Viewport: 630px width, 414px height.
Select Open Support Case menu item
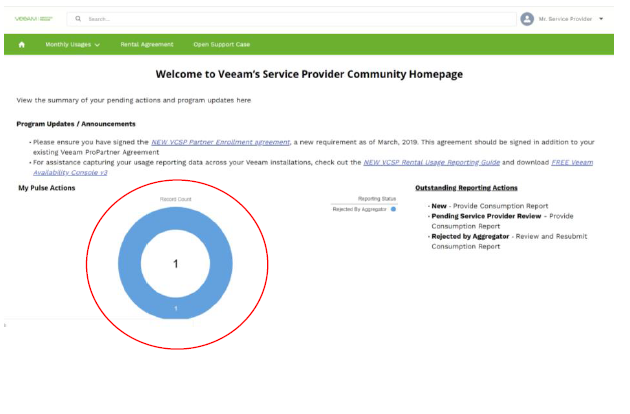221,45
